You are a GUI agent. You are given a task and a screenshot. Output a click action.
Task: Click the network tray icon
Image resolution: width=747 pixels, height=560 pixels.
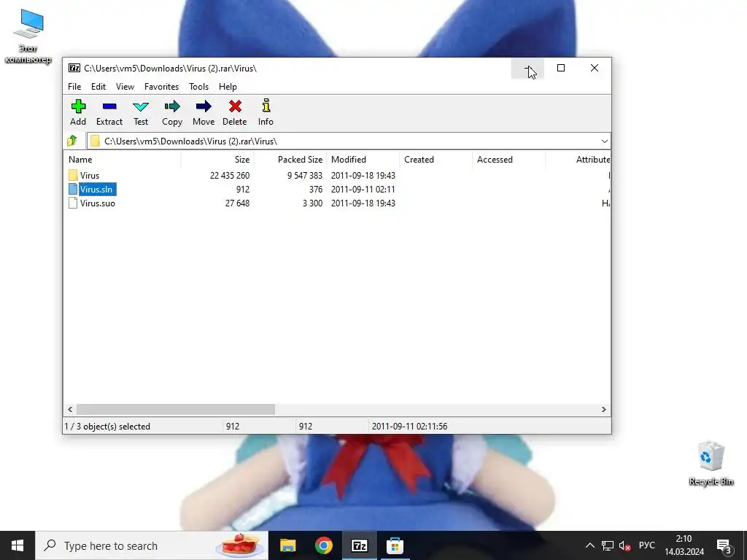[608, 545]
